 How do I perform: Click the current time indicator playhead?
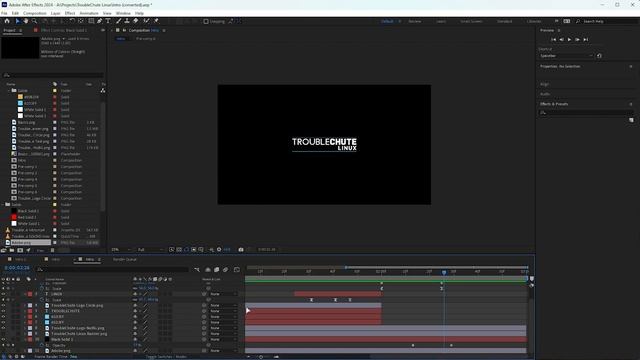pyautogui.click(x=444, y=272)
